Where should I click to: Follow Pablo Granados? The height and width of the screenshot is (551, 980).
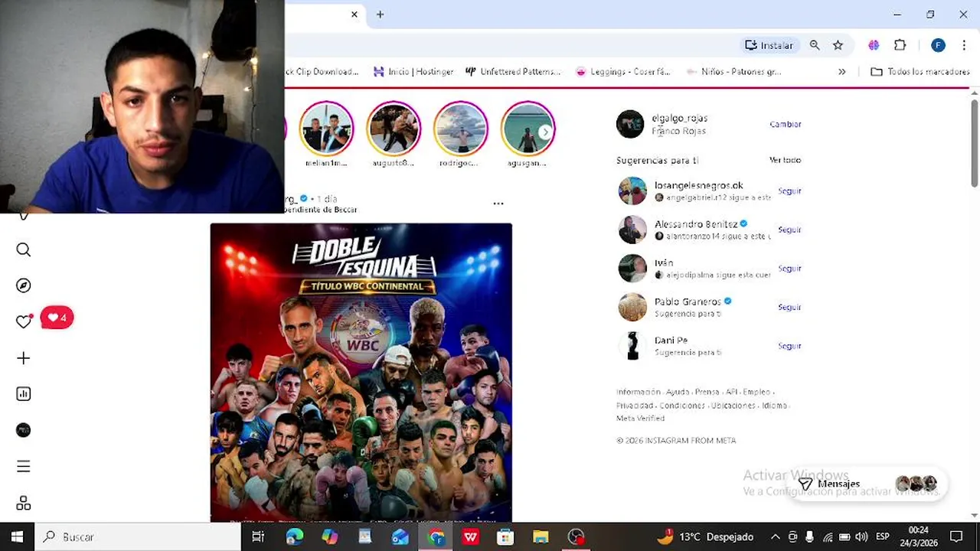789,307
